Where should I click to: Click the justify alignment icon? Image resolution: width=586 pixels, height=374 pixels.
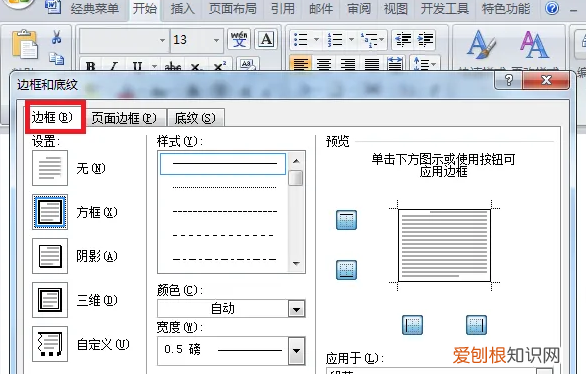tap(371, 64)
